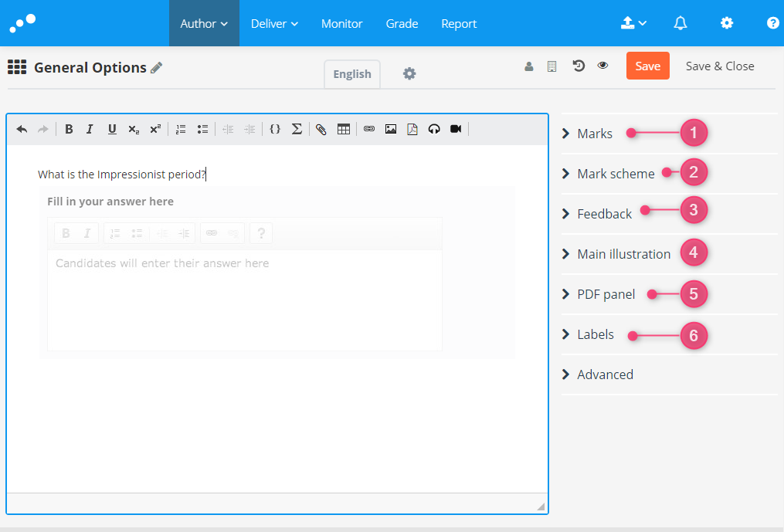Insert a bulleted list
The image size is (784, 532).
pos(202,130)
